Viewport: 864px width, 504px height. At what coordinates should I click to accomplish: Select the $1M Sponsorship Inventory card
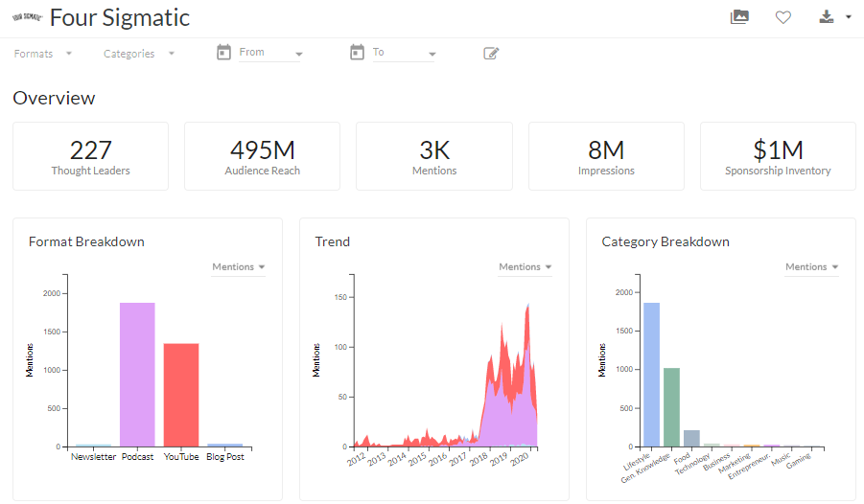778,156
